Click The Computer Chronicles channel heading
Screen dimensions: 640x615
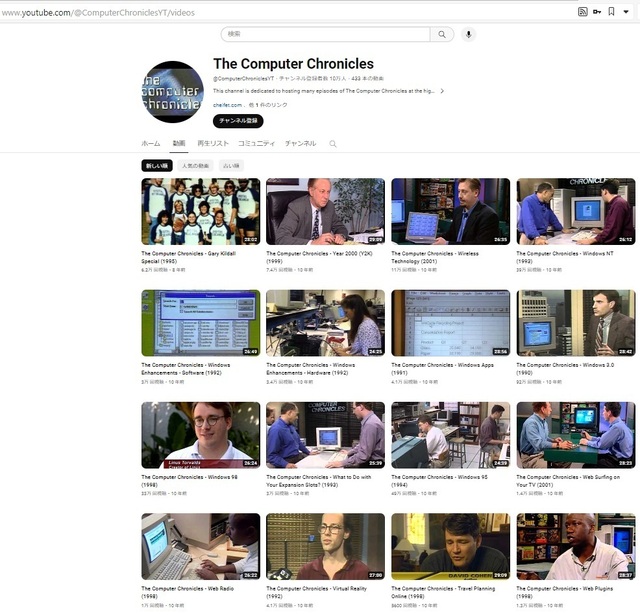[293, 64]
